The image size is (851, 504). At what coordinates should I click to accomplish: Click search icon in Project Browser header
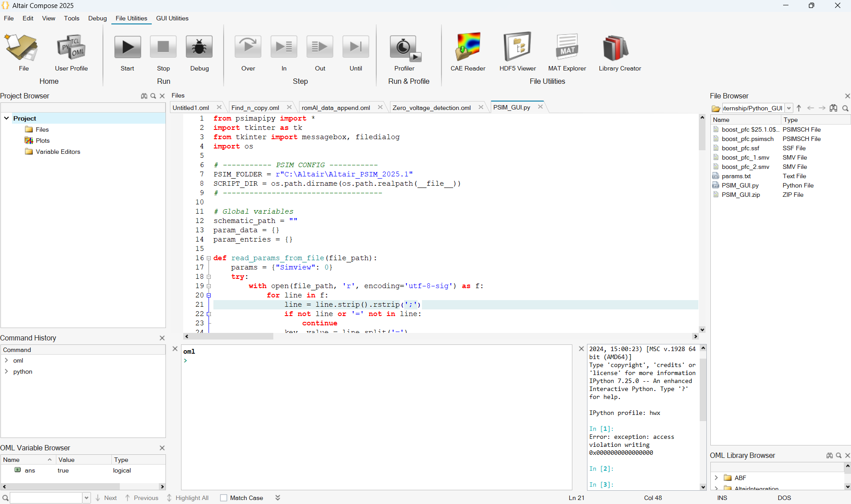click(153, 96)
